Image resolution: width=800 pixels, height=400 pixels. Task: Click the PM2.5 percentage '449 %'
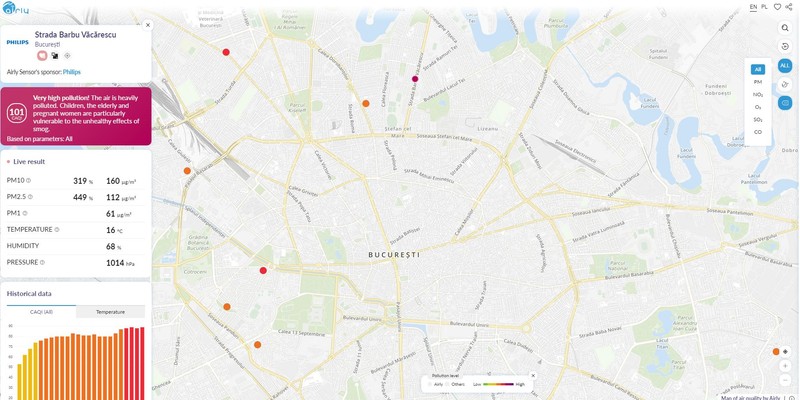(83, 197)
